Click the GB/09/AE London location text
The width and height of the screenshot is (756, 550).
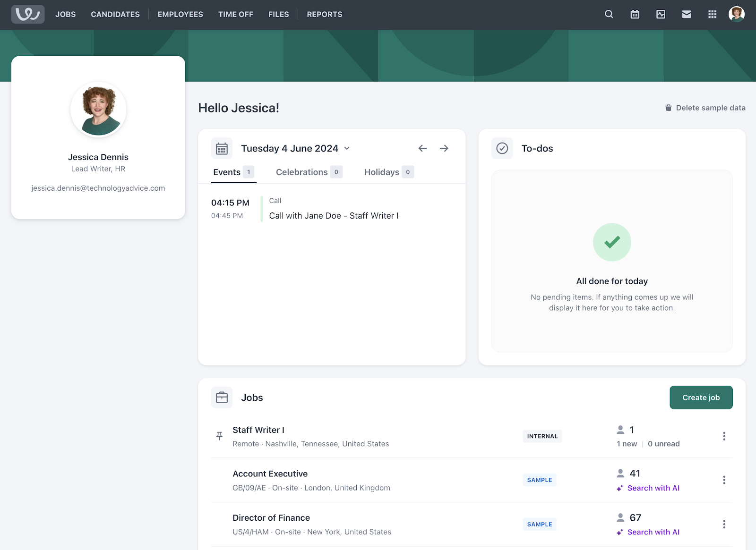[311, 488]
